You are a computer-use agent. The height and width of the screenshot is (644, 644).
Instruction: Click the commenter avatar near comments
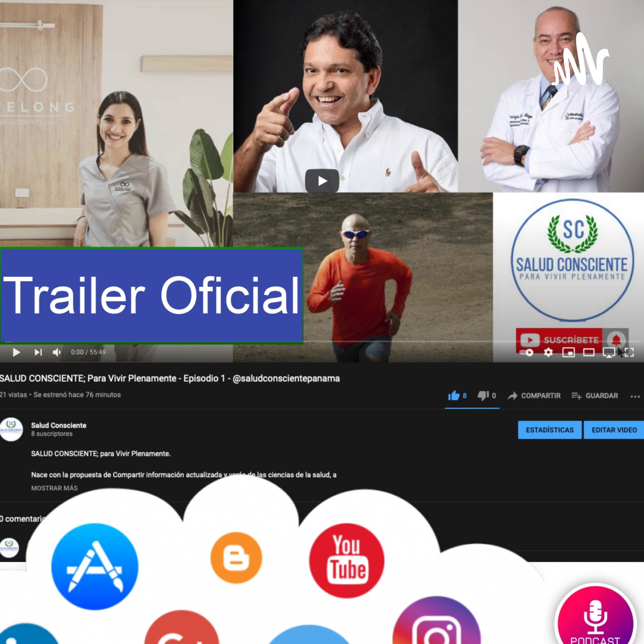(x=9, y=548)
